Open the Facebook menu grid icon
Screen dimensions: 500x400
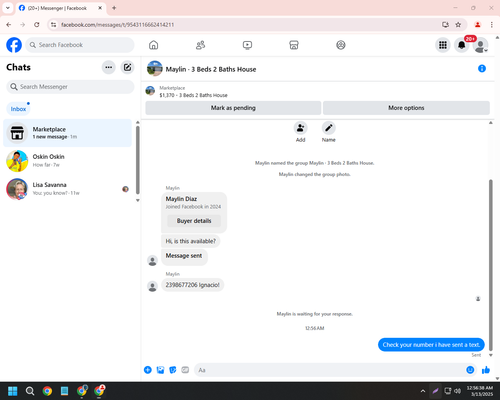pos(443,45)
